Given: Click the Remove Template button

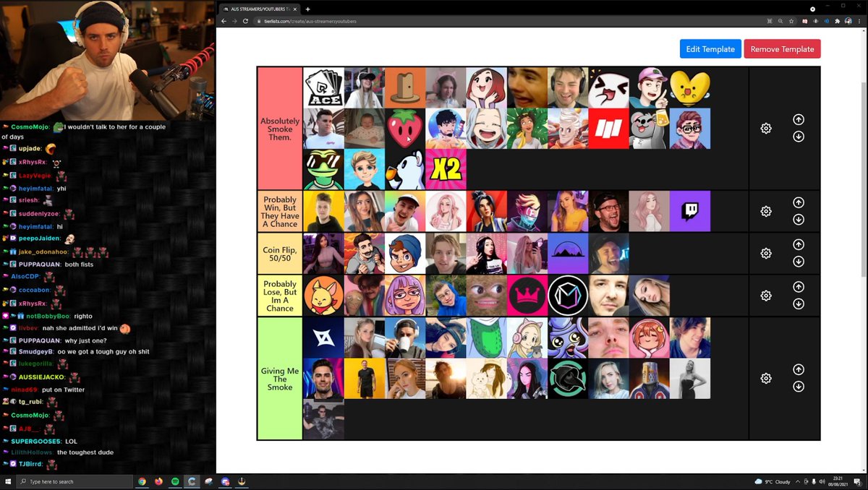Looking at the screenshot, I should point(782,49).
